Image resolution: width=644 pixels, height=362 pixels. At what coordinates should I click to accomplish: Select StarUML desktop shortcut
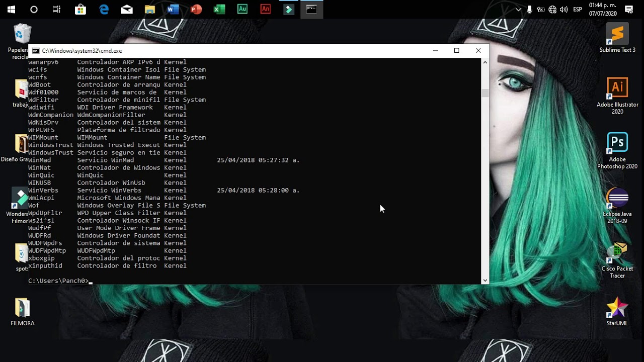click(617, 312)
